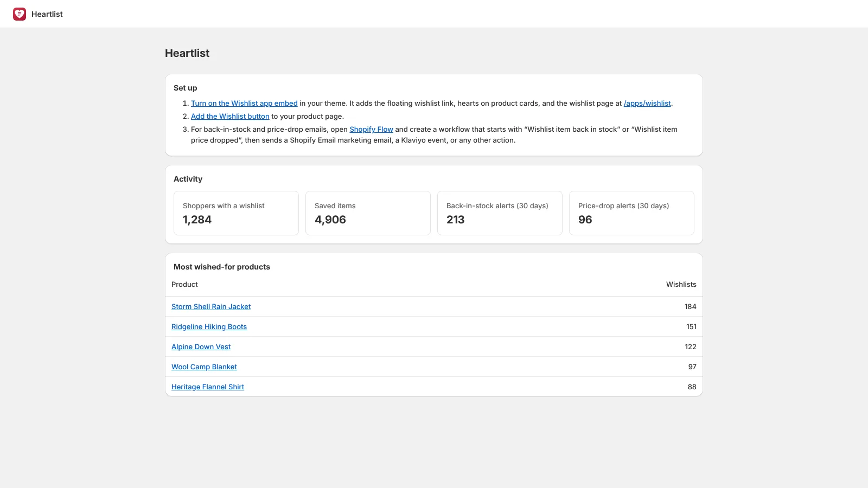Screen dimensions: 868x488
Task: Follow the Add the Wishlist button link
Action: (230, 117)
